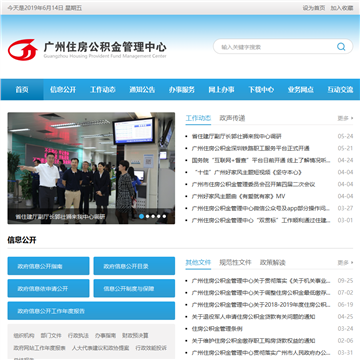
Task: Open the 07-02 minimum deposit adjustment document
Action: pyautogui.click(x=261, y=293)
